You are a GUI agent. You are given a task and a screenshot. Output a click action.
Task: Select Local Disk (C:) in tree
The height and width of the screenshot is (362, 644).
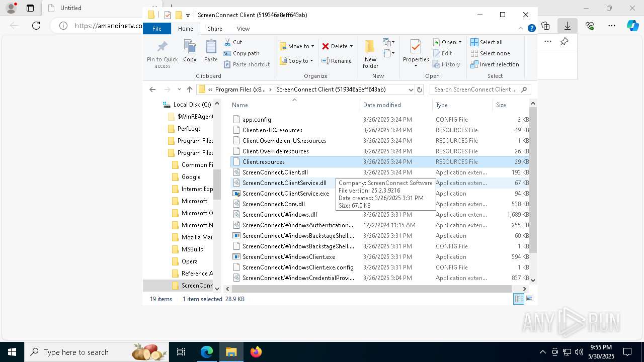[x=187, y=105]
